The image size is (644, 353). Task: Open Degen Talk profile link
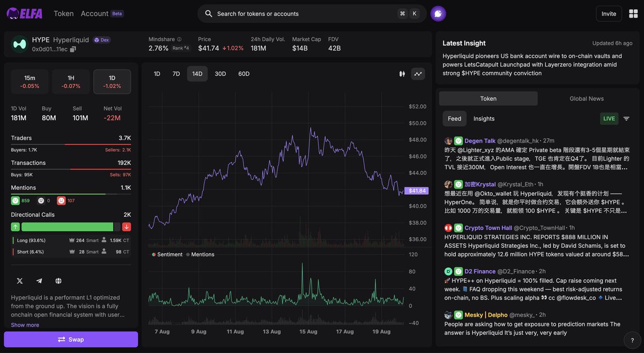(480, 141)
